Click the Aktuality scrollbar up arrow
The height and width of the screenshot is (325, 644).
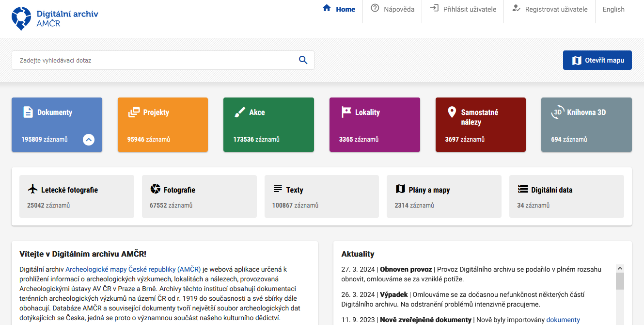click(620, 268)
